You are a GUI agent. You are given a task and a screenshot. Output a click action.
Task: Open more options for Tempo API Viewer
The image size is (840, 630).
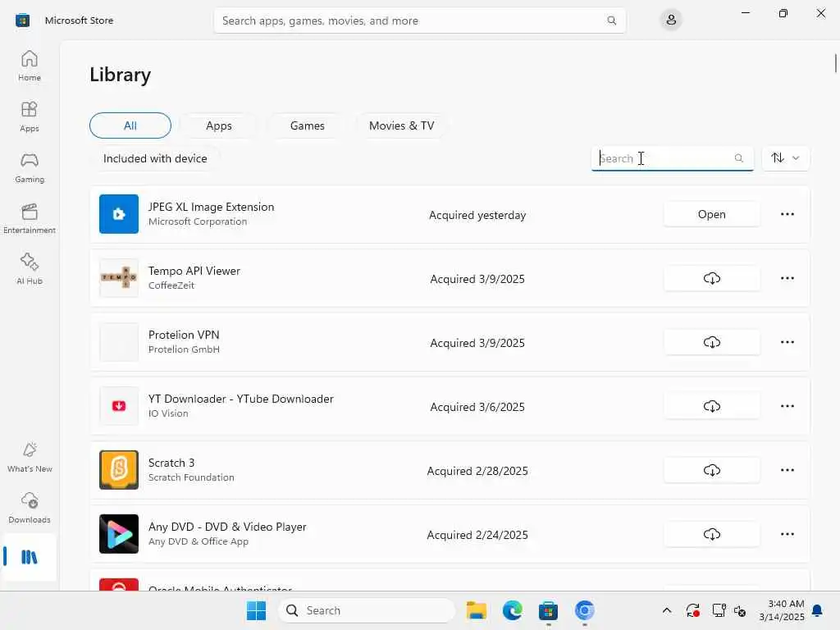(x=787, y=278)
